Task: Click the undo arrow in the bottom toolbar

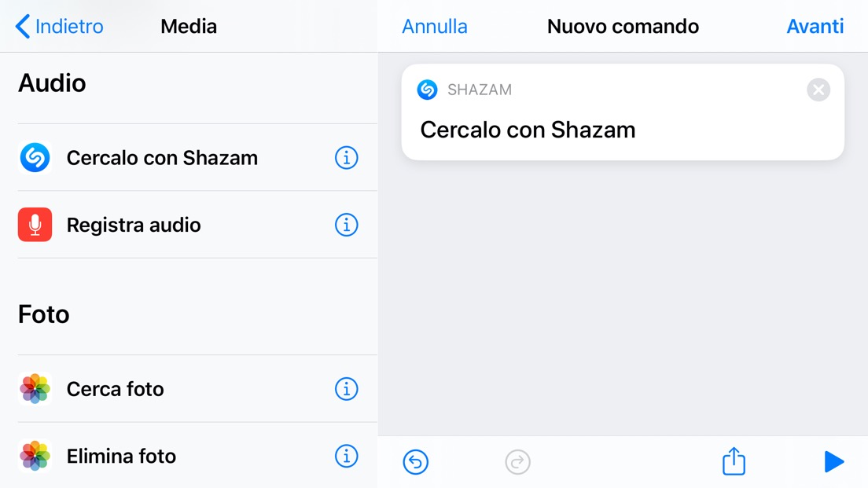Action: (416, 462)
